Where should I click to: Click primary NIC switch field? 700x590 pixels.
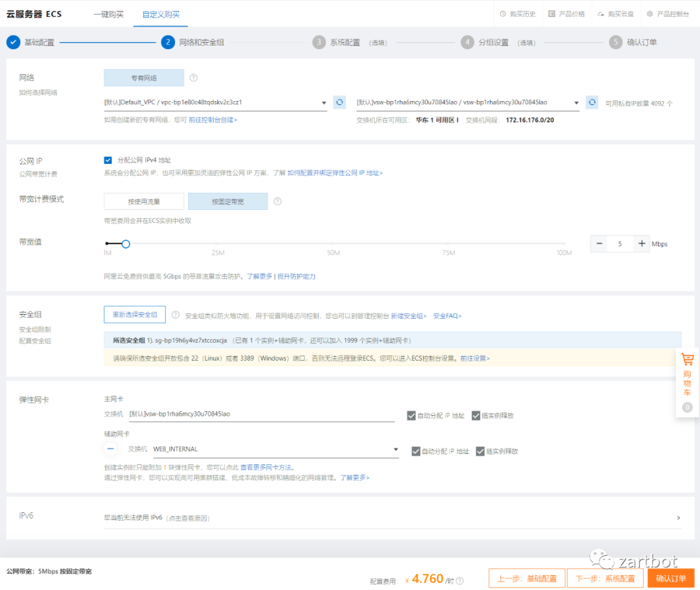tap(262, 414)
